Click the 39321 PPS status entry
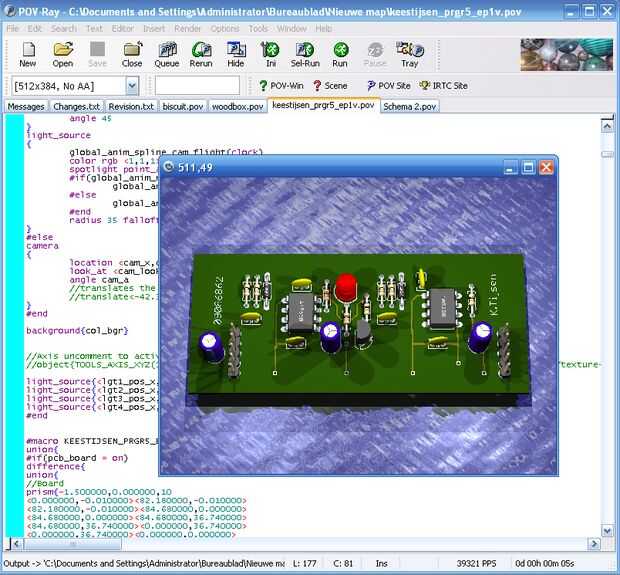Screen dimensions: 620x575 click(x=476, y=563)
